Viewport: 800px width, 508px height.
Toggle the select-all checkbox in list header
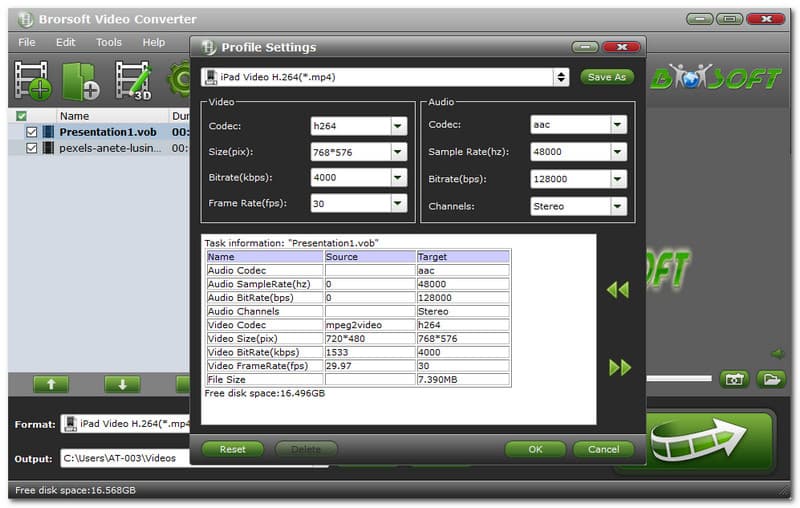pos(22,116)
